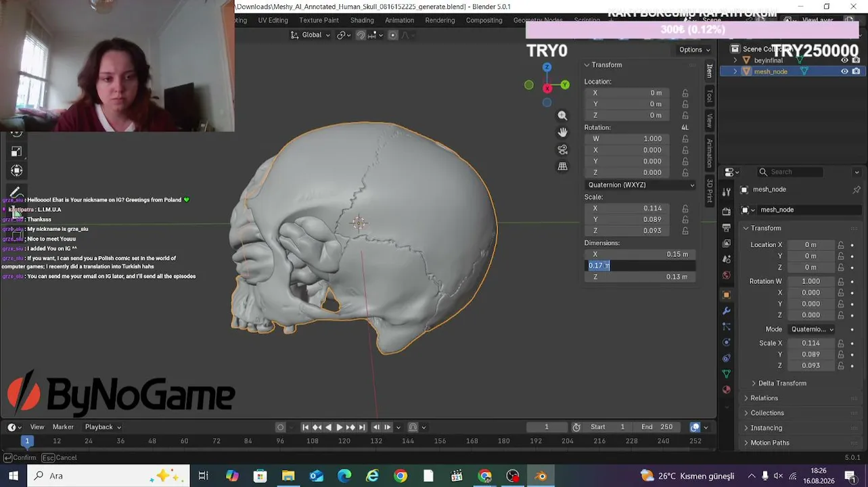Lock Rotation W in Item panel
The height and width of the screenshot is (487, 868).
tap(685, 139)
